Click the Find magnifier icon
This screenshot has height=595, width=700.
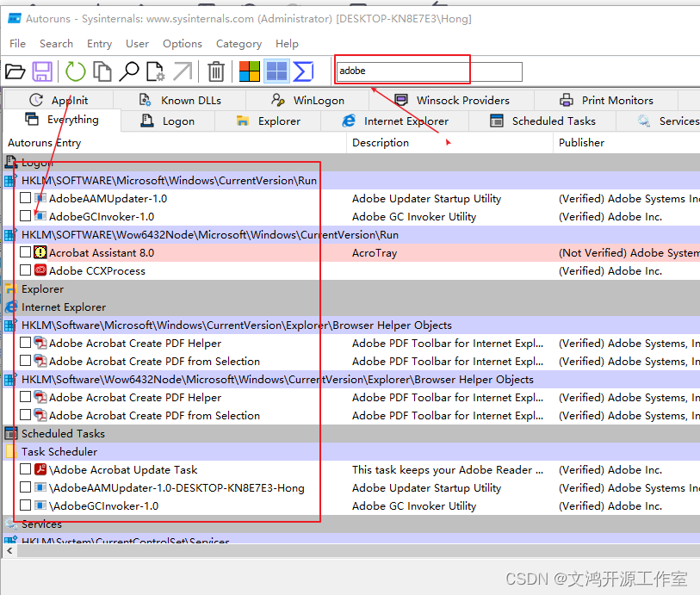129,71
